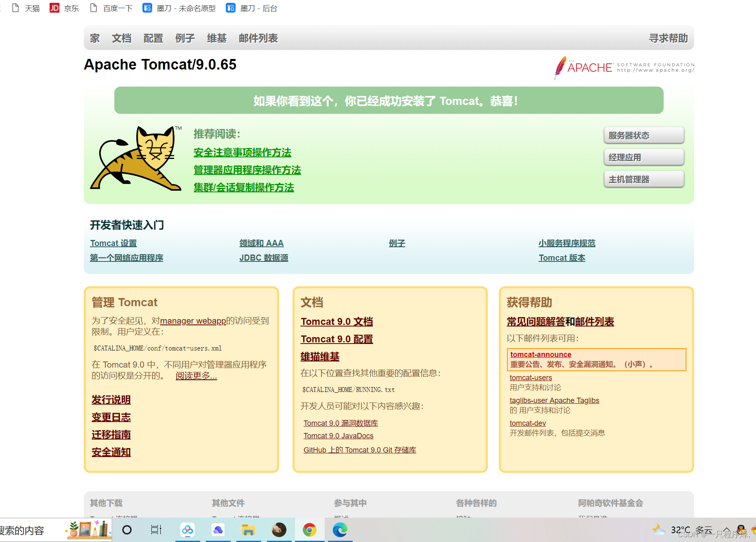Open the 家 menu item
This screenshot has width=756, height=542.
click(x=95, y=38)
